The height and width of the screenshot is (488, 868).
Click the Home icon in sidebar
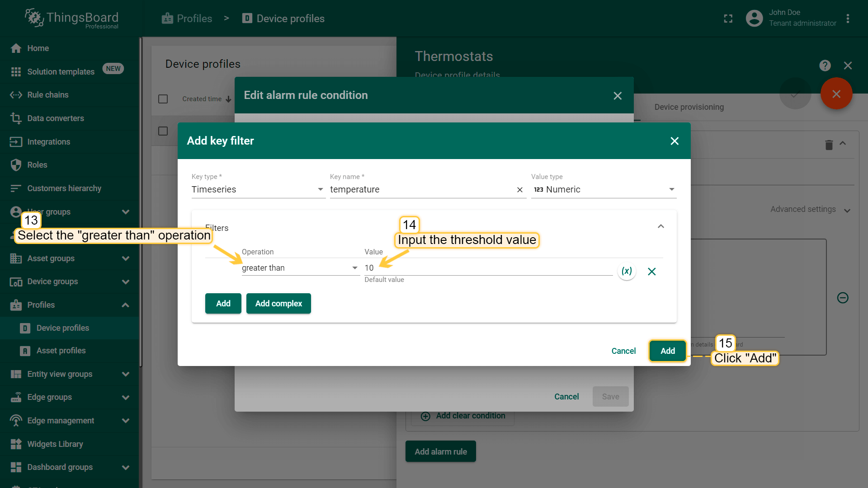click(16, 48)
